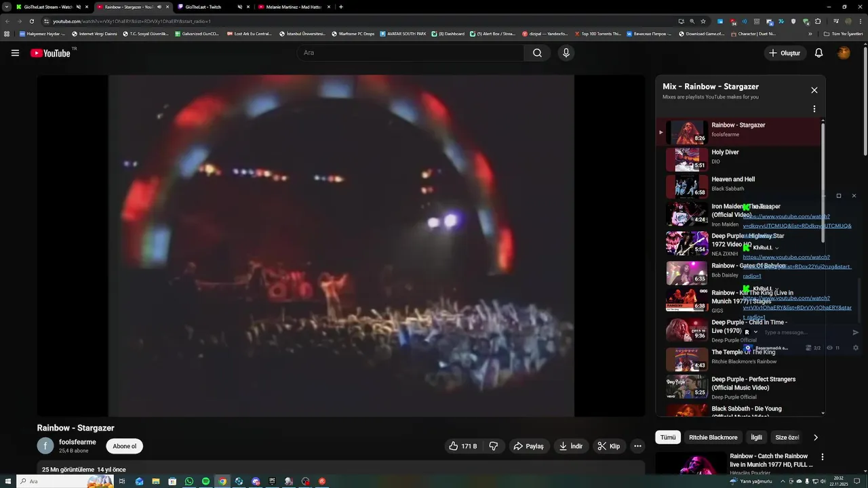Focus the YouTube Ara search field

point(410,53)
